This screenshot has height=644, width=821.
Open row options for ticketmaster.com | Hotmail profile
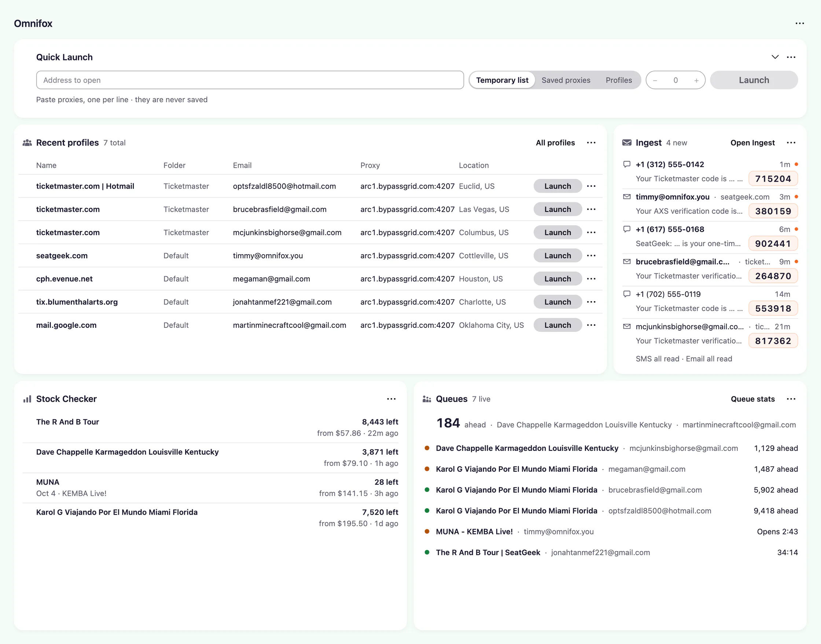[591, 186]
